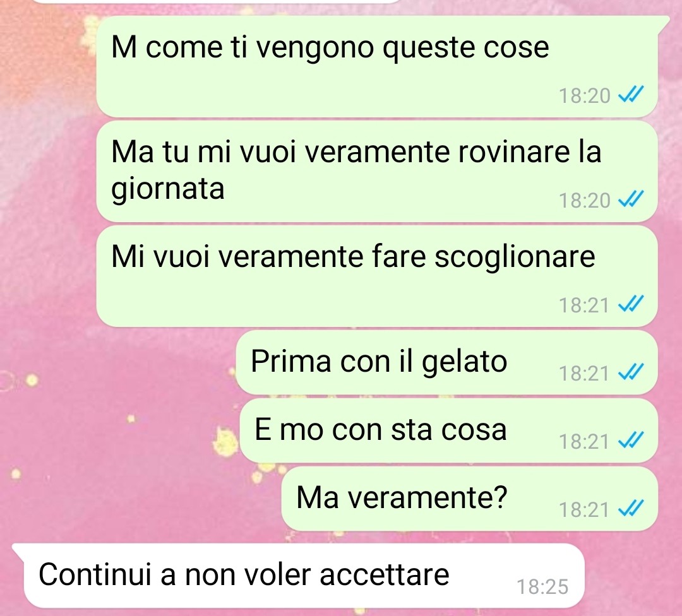Tap 18:21 timestamp beside 'Prima con il gelato'
Viewport: 682px width, 616px height.
[584, 373]
